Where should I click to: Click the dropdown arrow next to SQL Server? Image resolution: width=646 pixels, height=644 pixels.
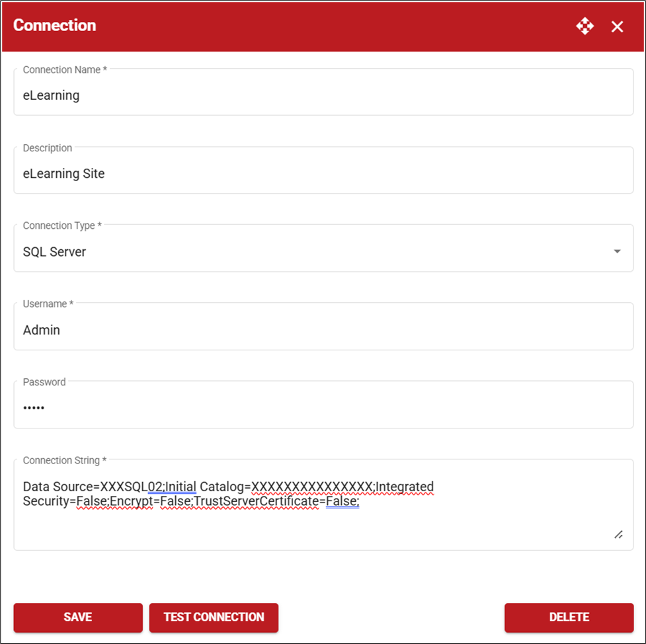tap(616, 251)
